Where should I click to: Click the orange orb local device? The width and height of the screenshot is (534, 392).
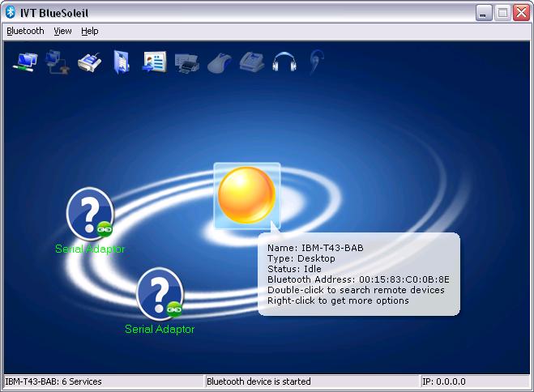[x=247, y=195]
